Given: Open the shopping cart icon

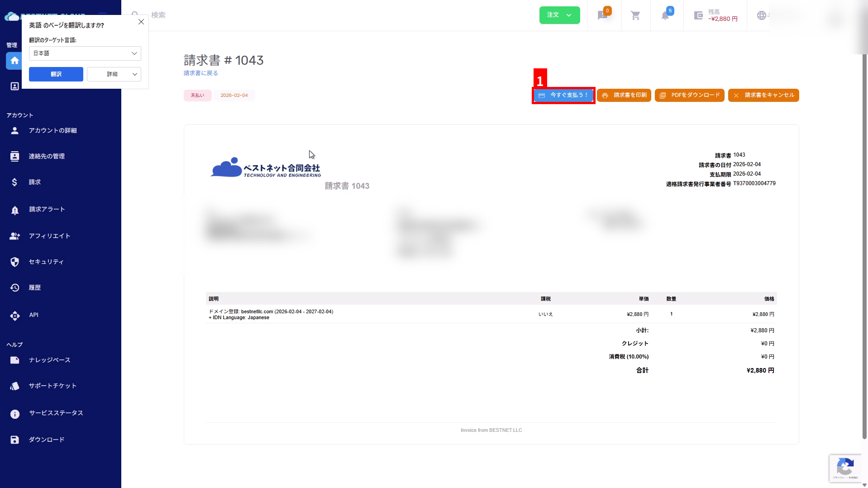Looking at the screenshot, I should point(635,16).
